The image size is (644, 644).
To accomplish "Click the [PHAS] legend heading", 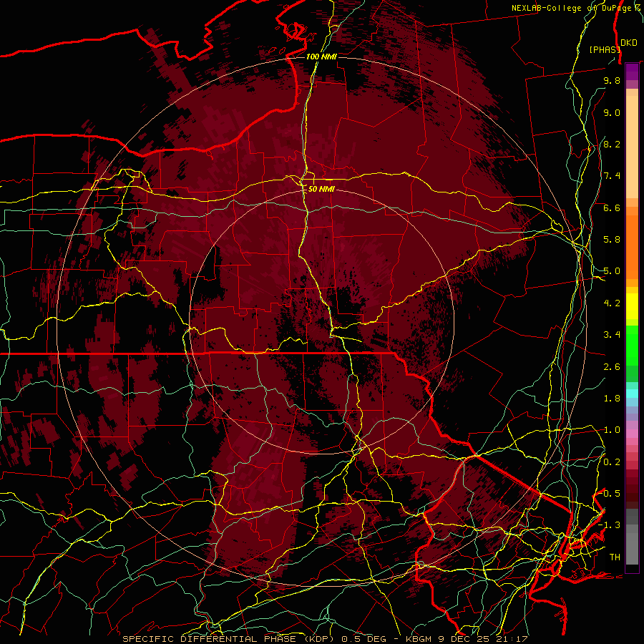I will click(x=604, y=49).
